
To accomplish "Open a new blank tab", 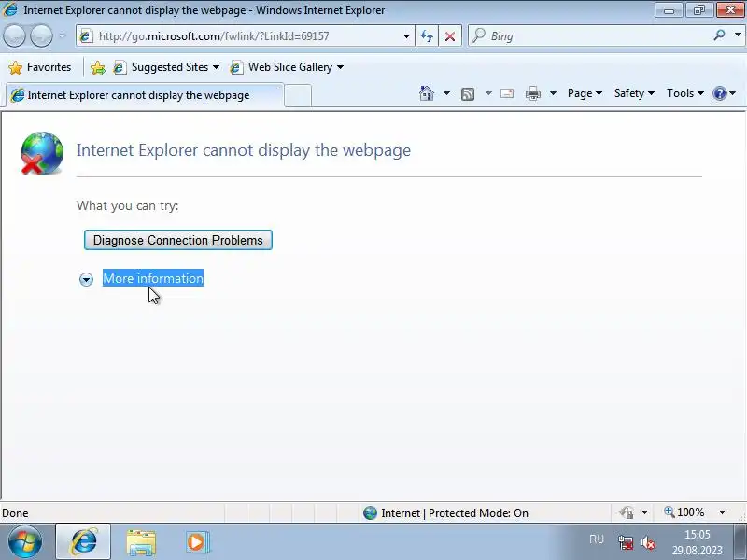I will pos(298,95).
